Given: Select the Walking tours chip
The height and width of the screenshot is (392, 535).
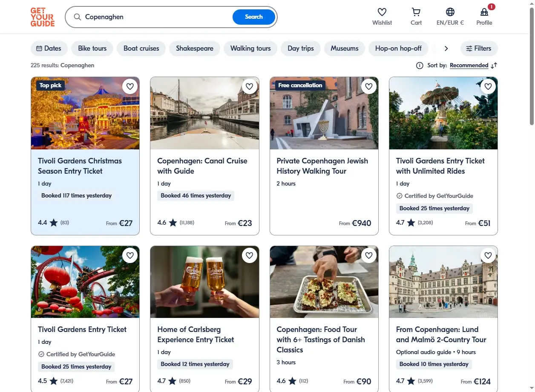Looking at the screenshot, I should [x=250, y=49].
